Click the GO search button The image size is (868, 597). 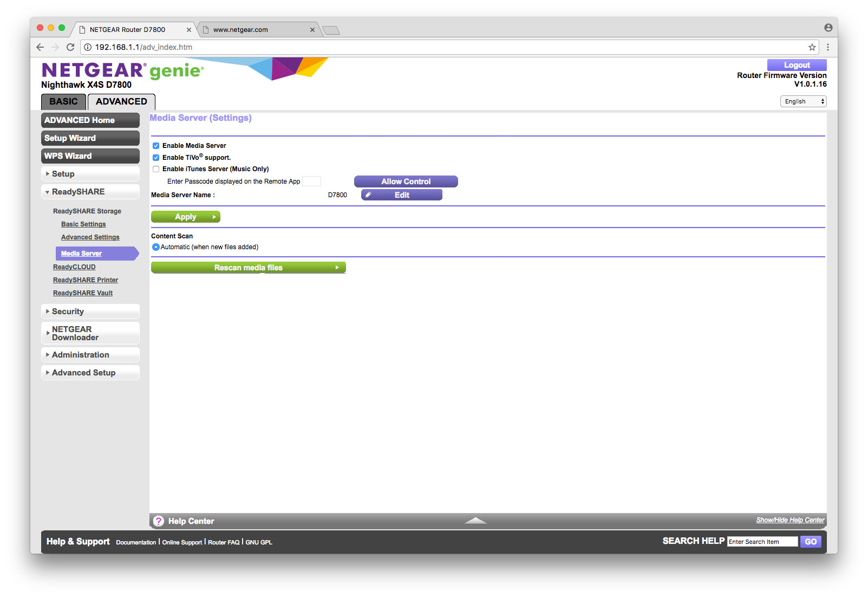[811, 542]
